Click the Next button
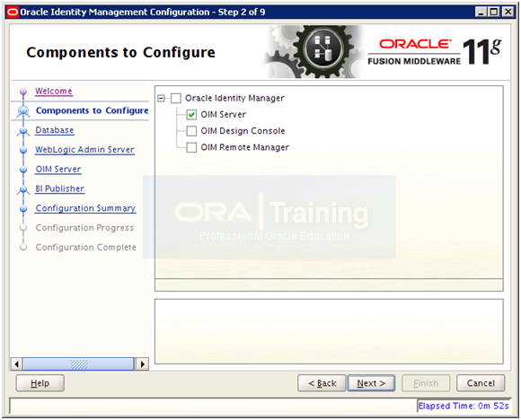The image size is (521, 420). (x=371, y=383)
